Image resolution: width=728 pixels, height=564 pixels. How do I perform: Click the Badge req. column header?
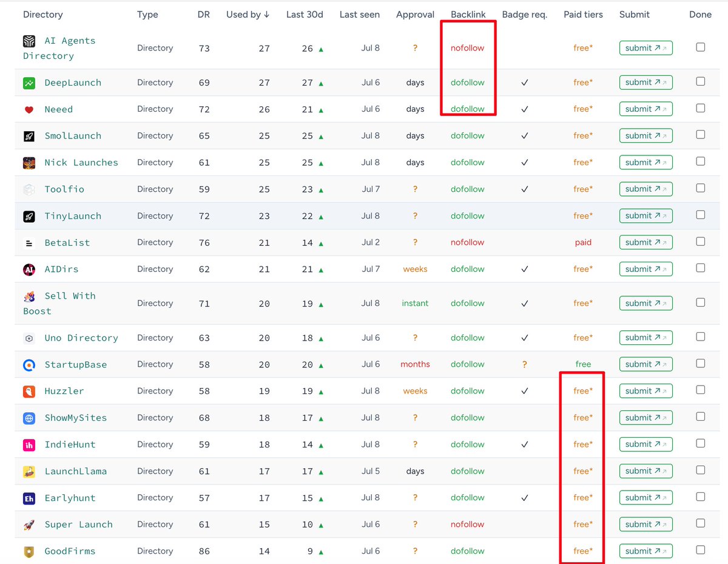(x=525, y=15)
